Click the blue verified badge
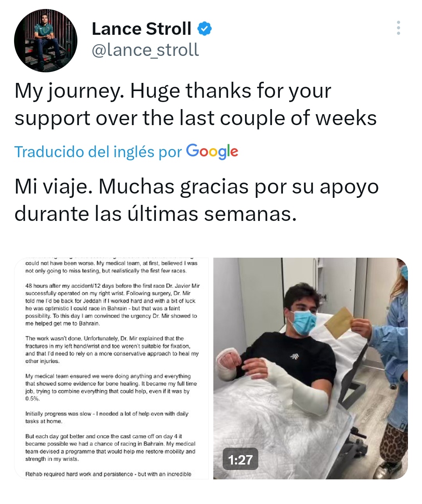Image resolution: width=422 pixels, height=504 pixels. coord(204,29)
